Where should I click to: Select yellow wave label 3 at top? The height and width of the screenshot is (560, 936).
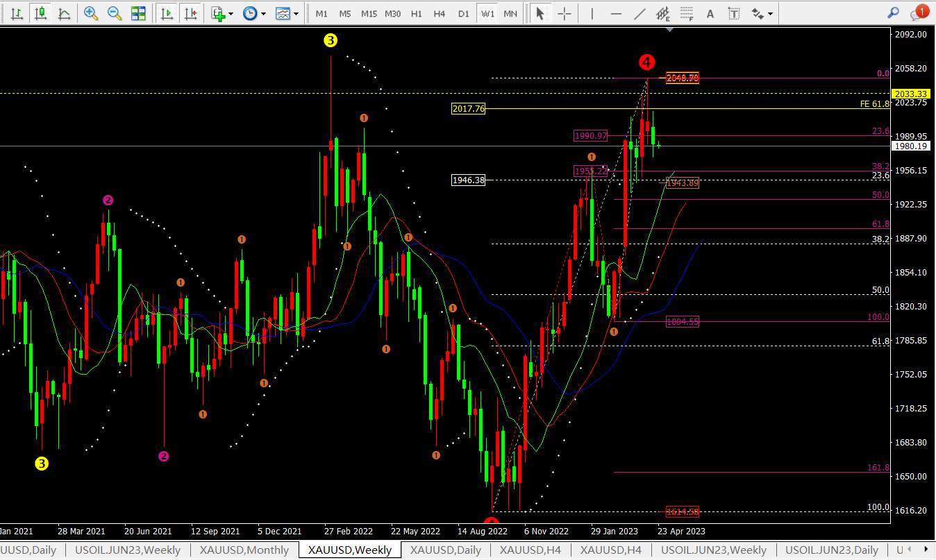[x=331, y=41]
